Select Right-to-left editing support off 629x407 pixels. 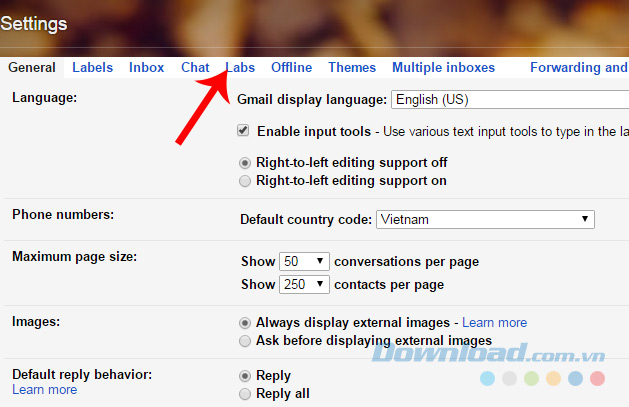coord(245,163)
